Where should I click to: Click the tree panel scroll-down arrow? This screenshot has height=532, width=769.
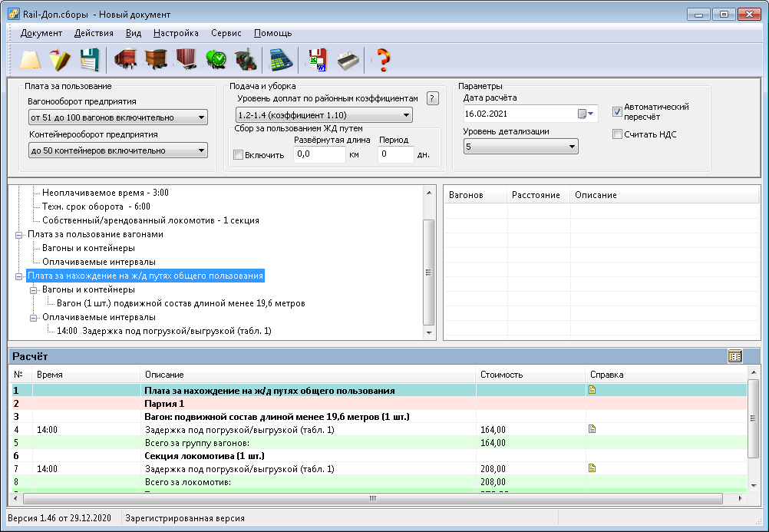(429, 332)
